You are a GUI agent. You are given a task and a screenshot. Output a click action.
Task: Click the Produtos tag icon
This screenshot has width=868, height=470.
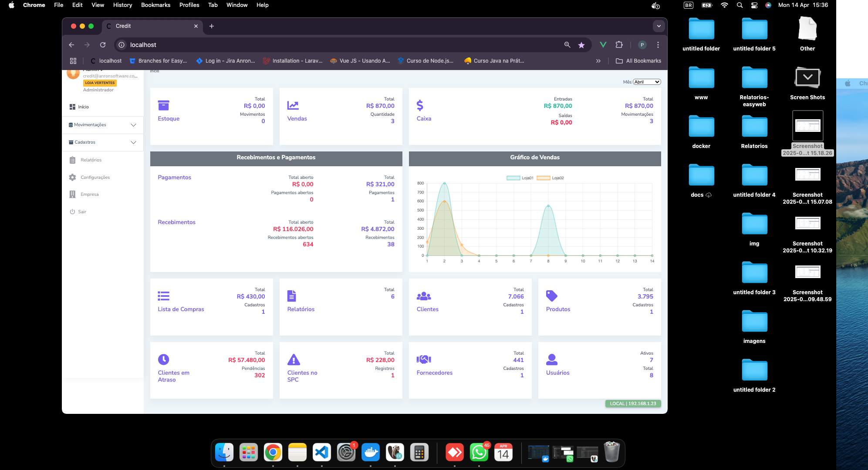click(x=551, y=296)
